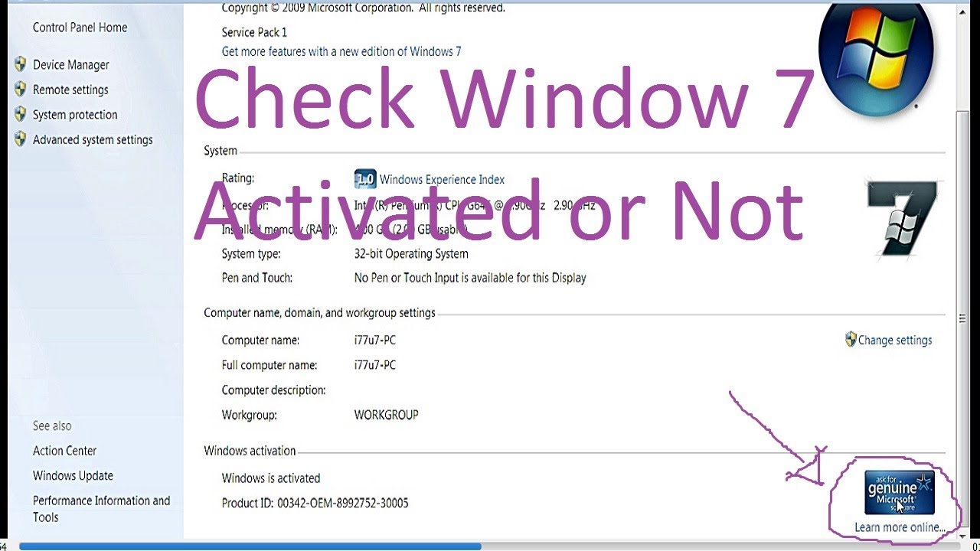
Task: Open Windows Update link
Action: tap(73, 476)
